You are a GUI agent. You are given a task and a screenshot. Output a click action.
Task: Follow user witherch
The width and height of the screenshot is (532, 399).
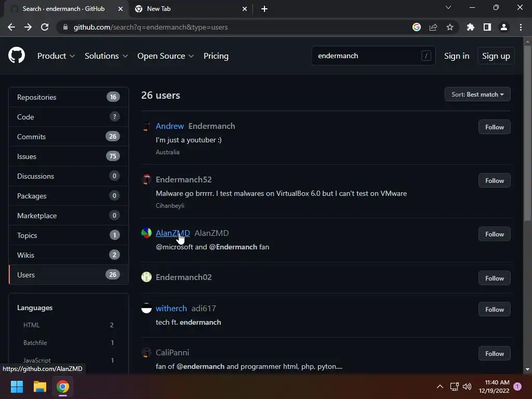(x=495, y=310)
